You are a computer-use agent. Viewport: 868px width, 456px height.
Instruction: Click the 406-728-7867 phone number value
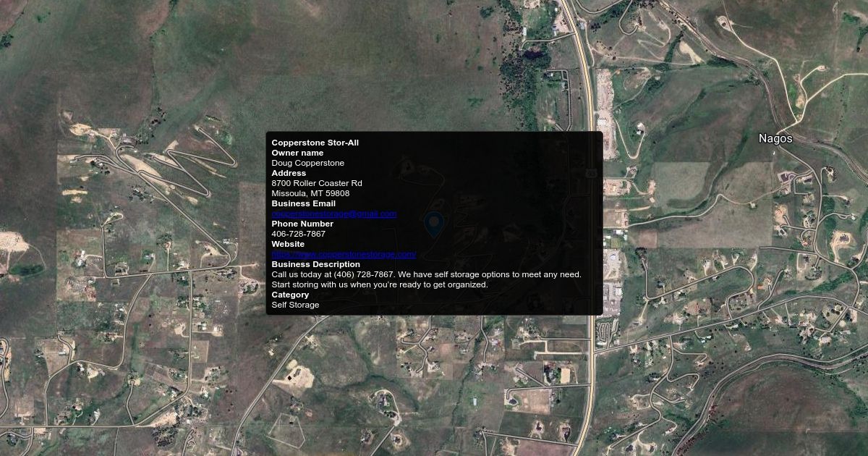coord(298,234)
